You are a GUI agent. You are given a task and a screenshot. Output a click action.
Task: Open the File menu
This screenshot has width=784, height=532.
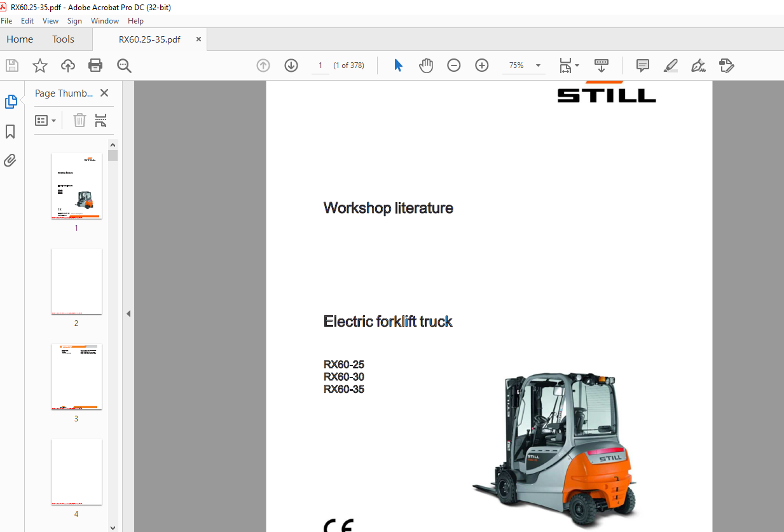click(6, 21)
